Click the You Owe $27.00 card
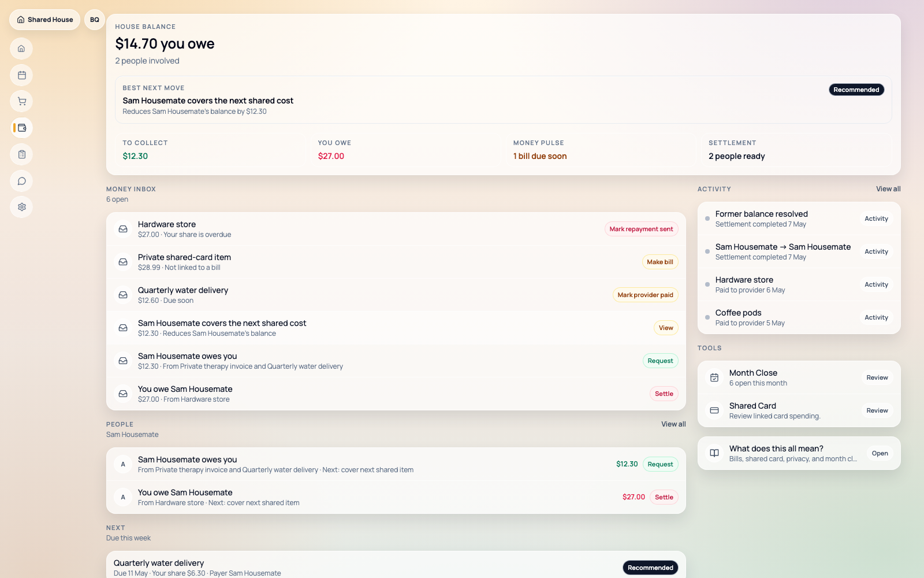The image size is (924, 578). click(x=407, y=150)
